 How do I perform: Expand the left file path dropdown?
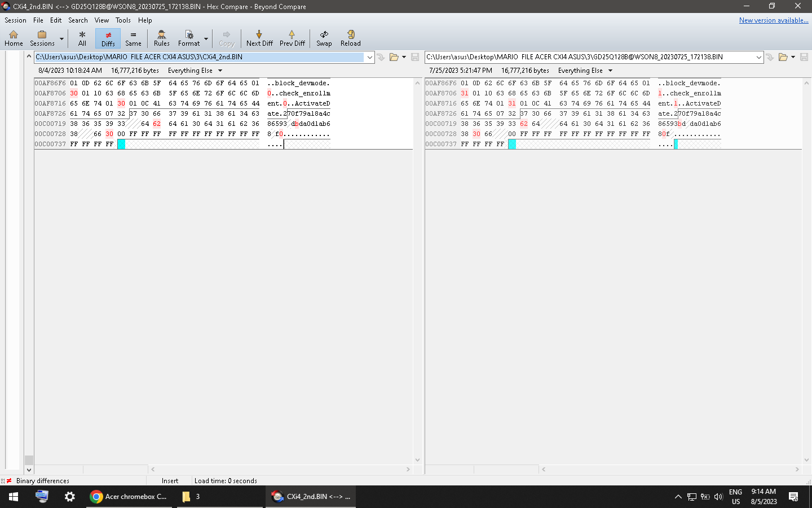click(370, 57)
